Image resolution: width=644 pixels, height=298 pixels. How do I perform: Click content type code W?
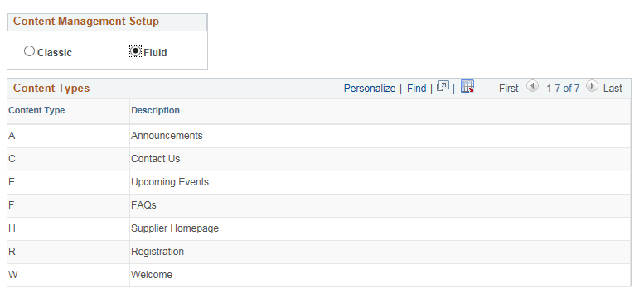pos(12,275)
